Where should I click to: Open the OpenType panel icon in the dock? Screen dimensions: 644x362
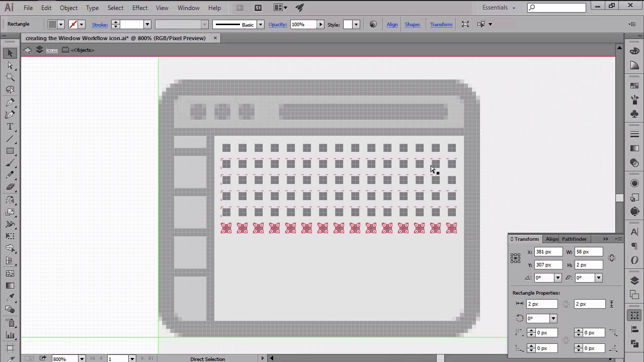(x=634, y=260)
